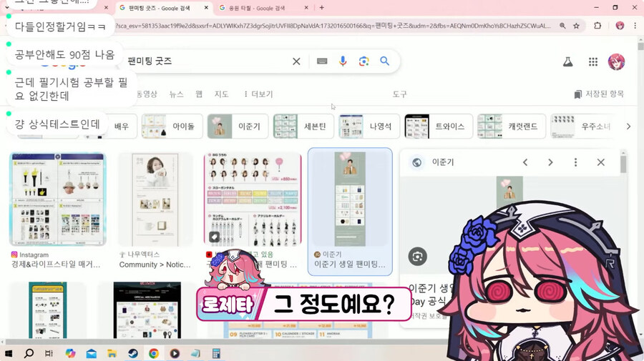
Task: Open Chrome tab search dropdown arrow
Action: click(x=7, y=7)
